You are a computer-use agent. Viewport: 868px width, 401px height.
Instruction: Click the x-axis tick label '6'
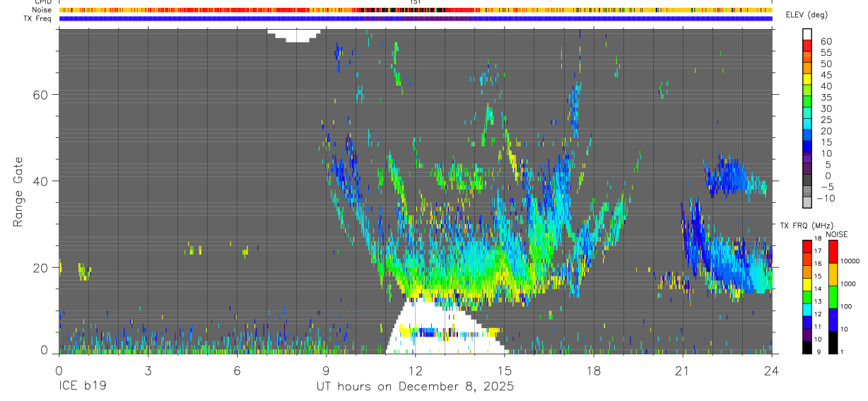pyautogui.click(x=237, y=371)
